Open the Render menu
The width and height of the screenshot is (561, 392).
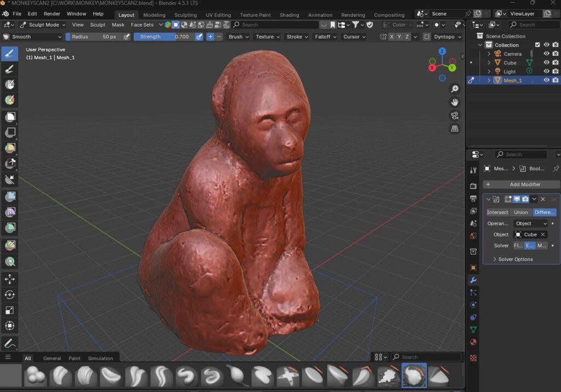[51, 14]
